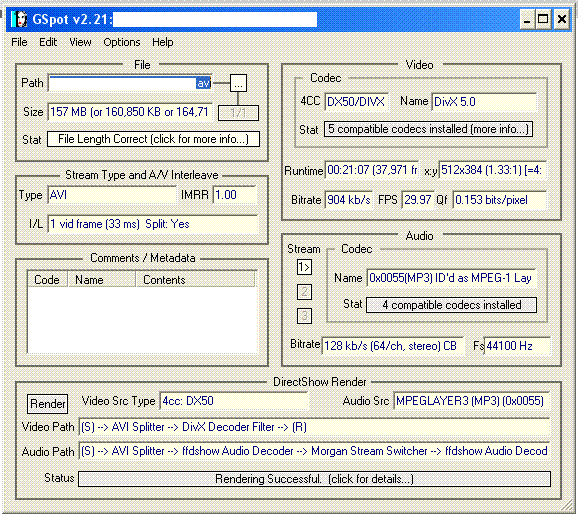The image size is (578, 514).
Task: Open the View menu
Action: (80, 42)
